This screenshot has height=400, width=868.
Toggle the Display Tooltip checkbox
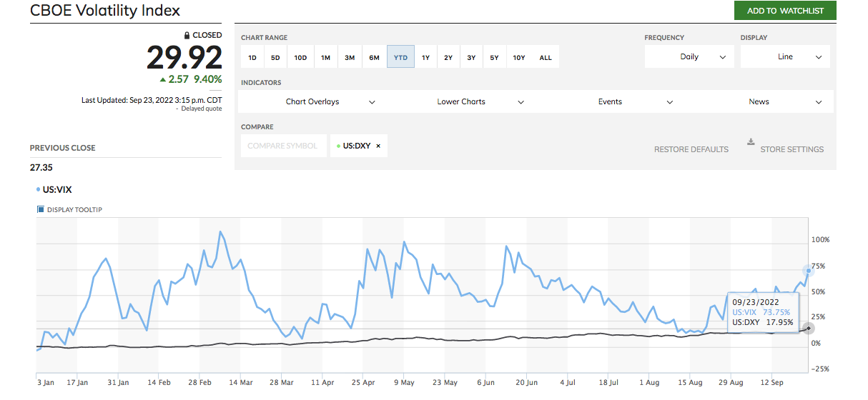(x=41, y=209)
